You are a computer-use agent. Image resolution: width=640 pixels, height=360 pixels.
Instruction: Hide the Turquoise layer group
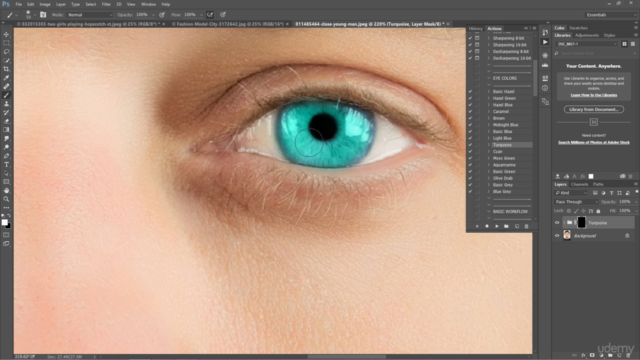(557, 223)
